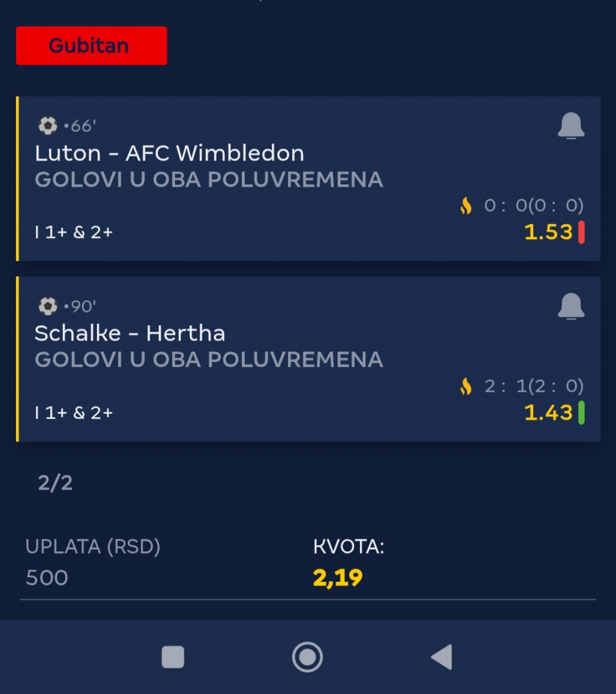Toggle notification bell for Luton - AFC Wimbledon
This screenshot has height=694, width=616.
coord(571,126)
